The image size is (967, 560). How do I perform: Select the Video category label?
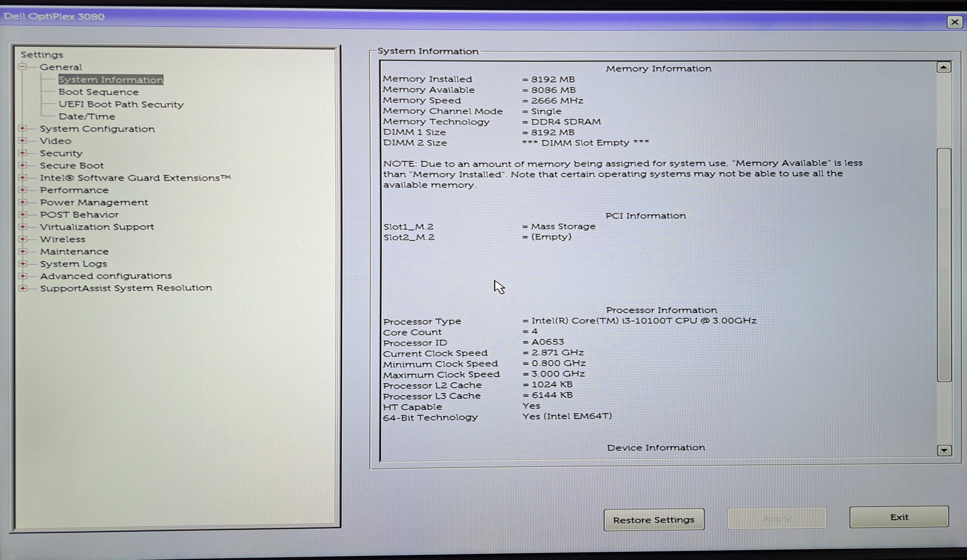tap(56, 141)
